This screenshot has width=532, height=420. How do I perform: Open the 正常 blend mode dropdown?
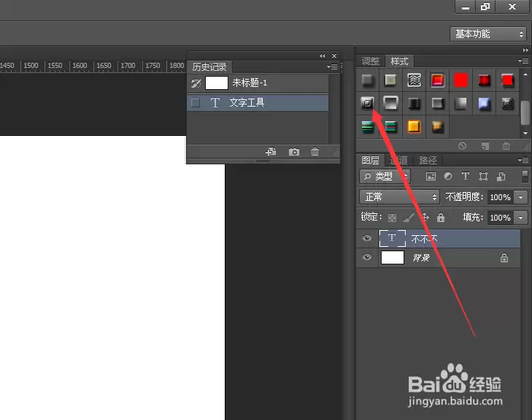click(x=399, y=197)
